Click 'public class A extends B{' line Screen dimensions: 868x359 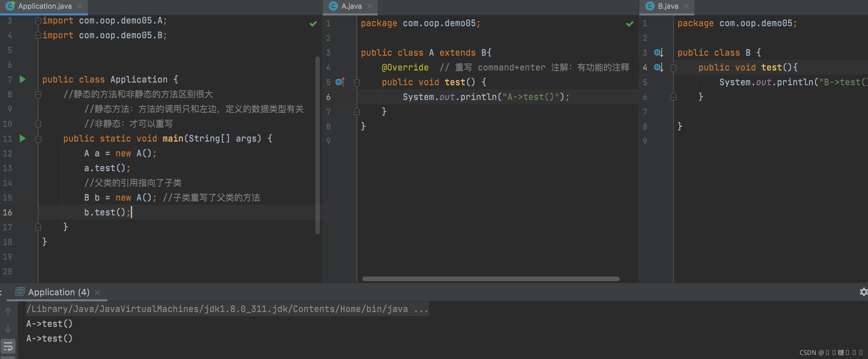[x=426, y=53]
